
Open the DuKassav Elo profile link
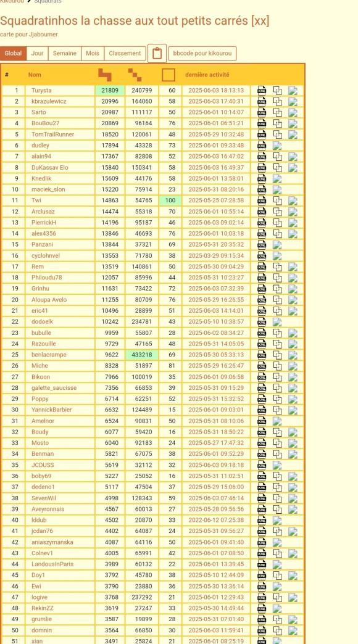coord(50,168)
